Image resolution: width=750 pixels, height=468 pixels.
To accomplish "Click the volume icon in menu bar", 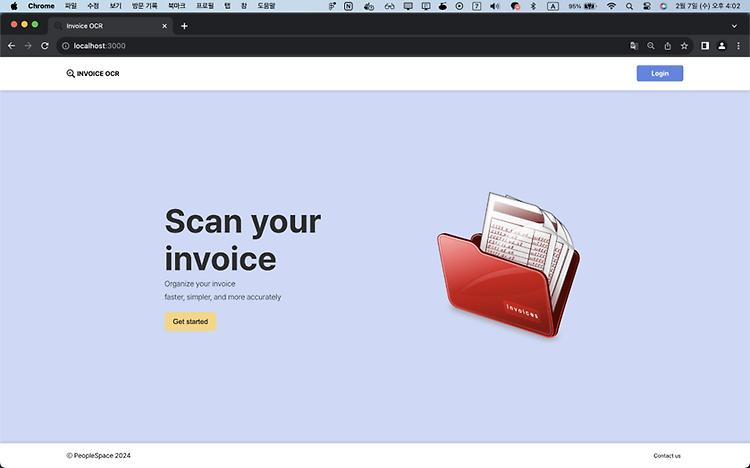I will pos(495,6).
